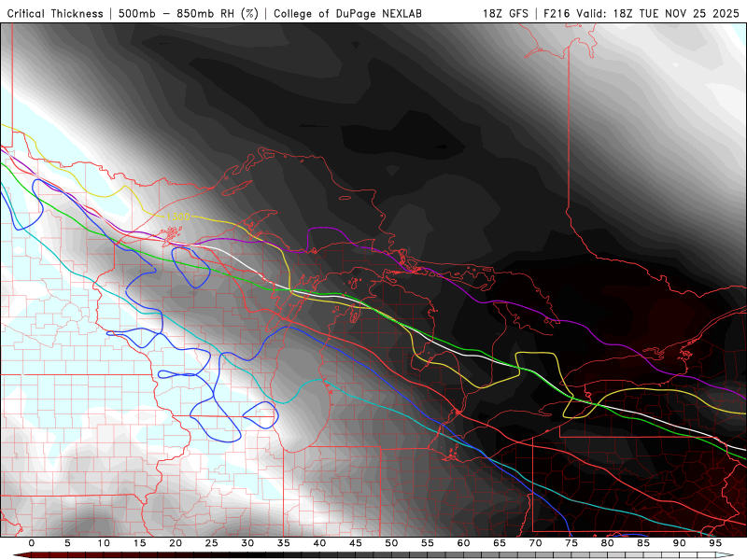Click the '85' value on the colorbar scale
The height and width of the screenshot is (560, 747).
pyautogui.click(x=643, y=543)
